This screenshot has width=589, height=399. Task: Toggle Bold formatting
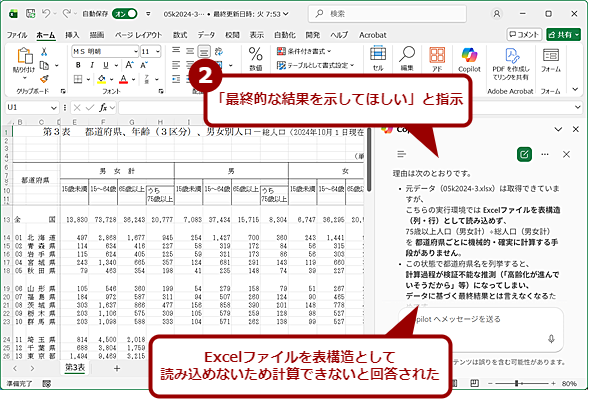[78, 65]
